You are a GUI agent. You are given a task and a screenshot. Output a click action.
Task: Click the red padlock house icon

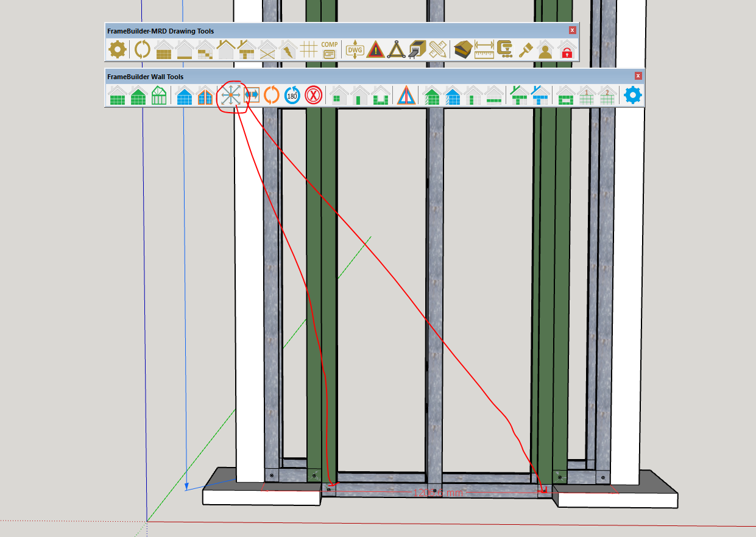coord(567,49)
